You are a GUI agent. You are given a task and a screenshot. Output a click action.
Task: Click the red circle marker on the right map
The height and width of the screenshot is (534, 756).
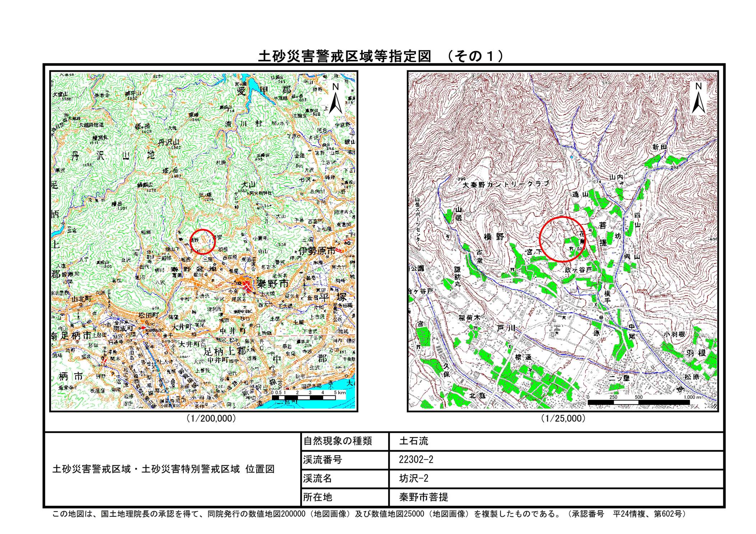click(562, 239)
